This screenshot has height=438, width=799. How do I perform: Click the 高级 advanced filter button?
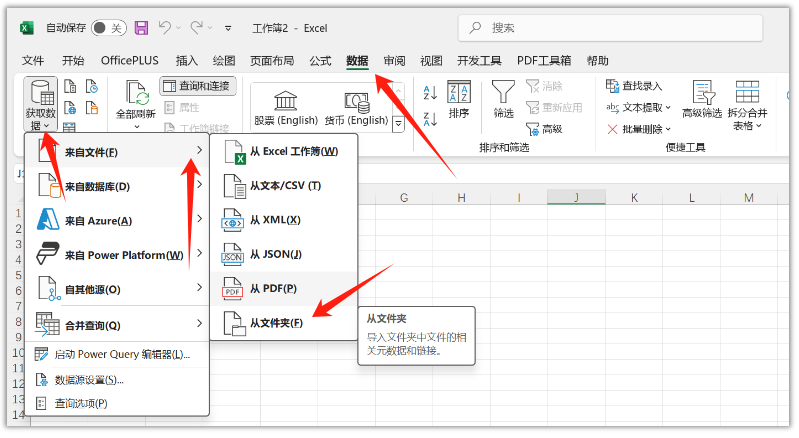(544, 129)
